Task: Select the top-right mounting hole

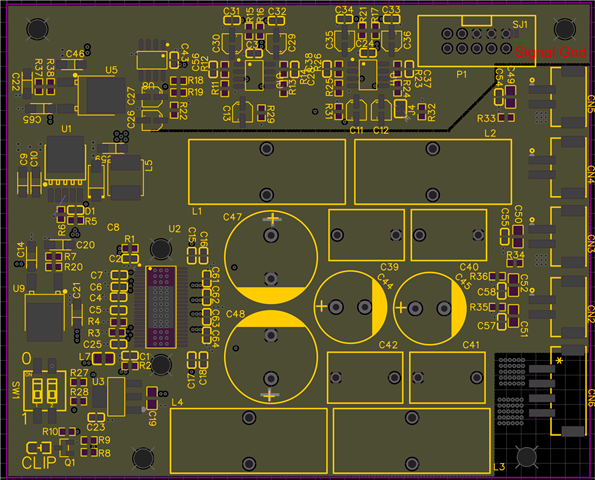Action: click(x=565, y=29)
